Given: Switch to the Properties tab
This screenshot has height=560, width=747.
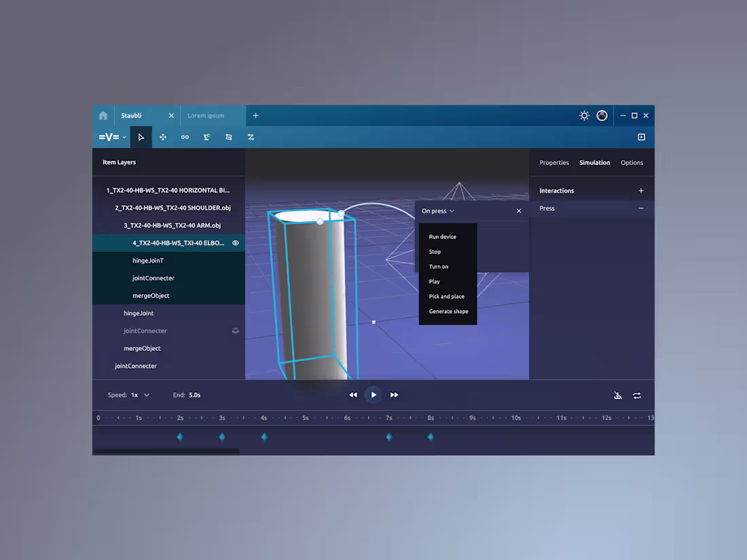Looking at the screenshot, I should click(554, 162).
